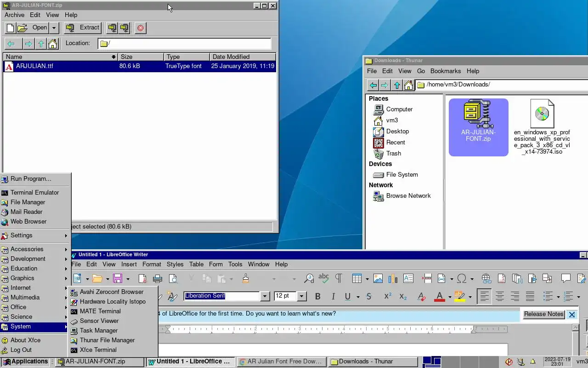Open Find and Replace in Writer

pyautogui.click(x=309, y=278)
